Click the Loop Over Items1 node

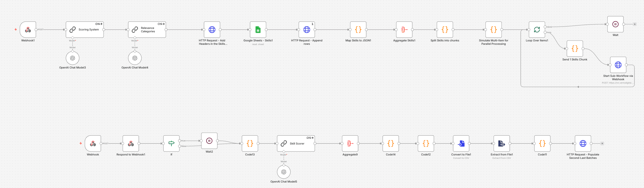537,30
